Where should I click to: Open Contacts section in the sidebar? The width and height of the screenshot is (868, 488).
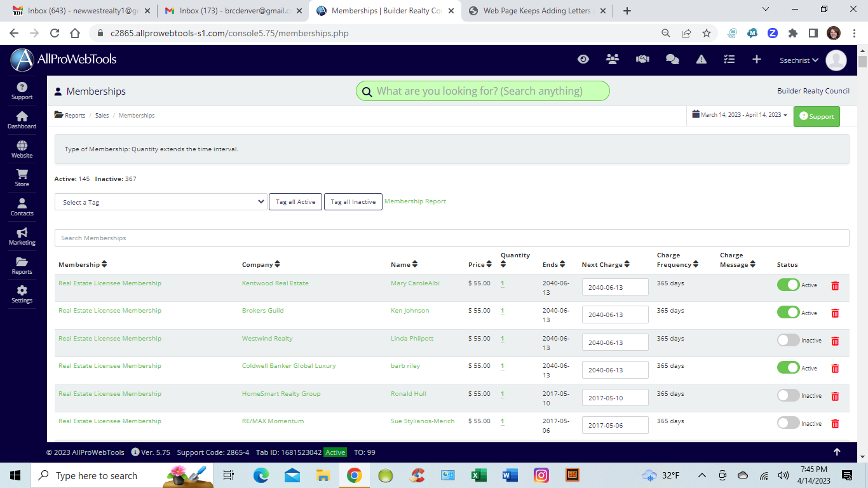22,207
